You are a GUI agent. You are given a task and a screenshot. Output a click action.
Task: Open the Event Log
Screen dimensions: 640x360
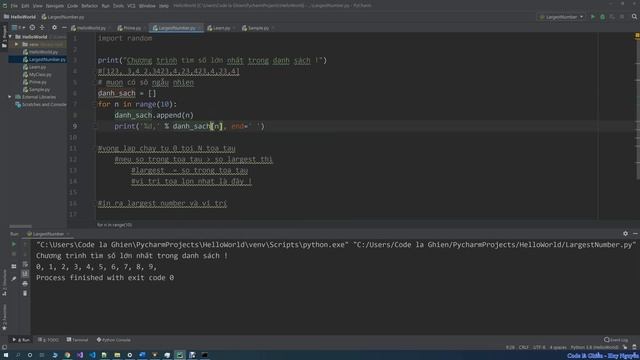point(616,340)
